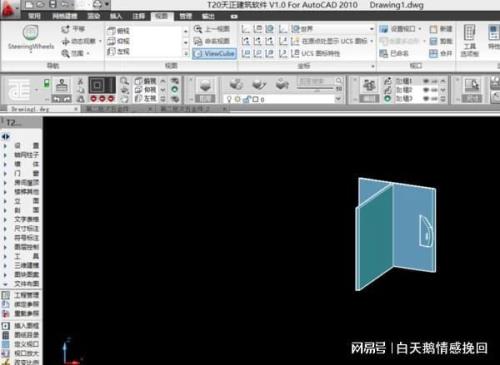Click Named viewports (已命名)
The width and height of the screenshot is (500, 365).
[394, 53]
